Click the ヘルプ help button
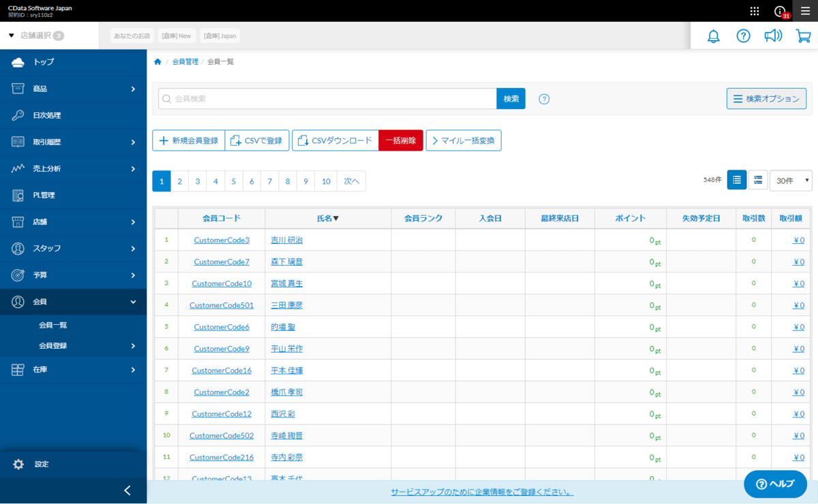The height and width of the screenshot is (504, 818). pyautogui.click(x=775, y=484)
